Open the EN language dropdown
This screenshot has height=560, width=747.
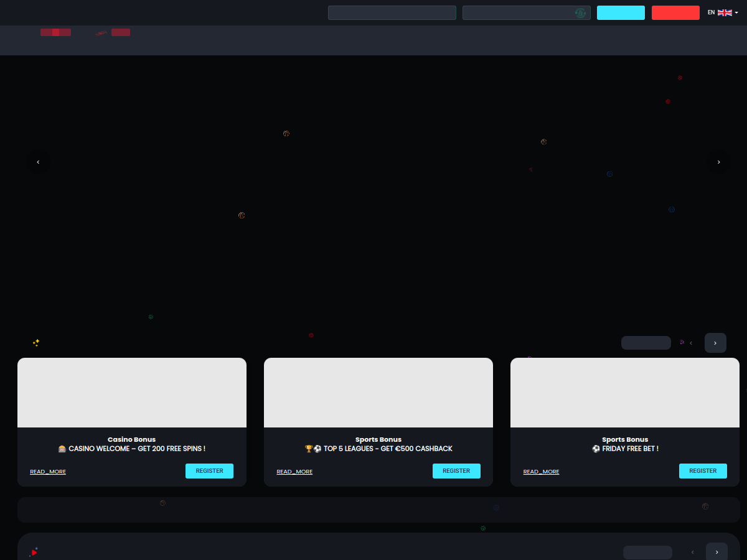tap(723, 12)
